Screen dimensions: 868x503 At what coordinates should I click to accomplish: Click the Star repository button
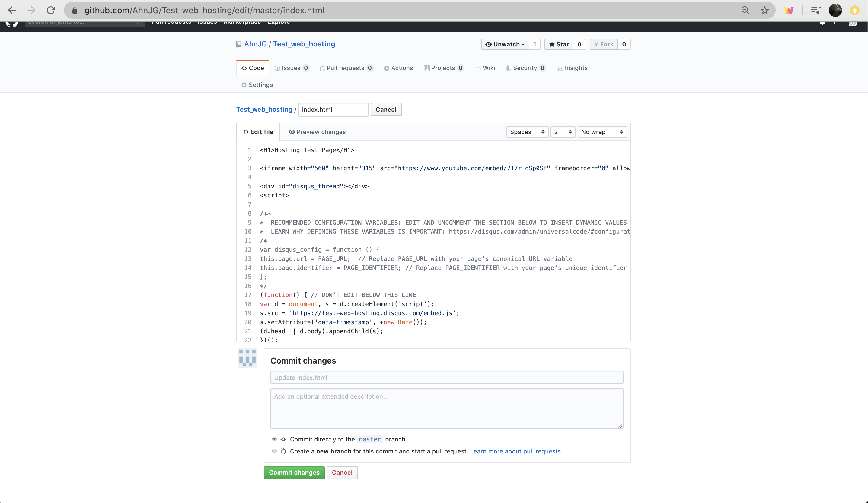(559, 44)
